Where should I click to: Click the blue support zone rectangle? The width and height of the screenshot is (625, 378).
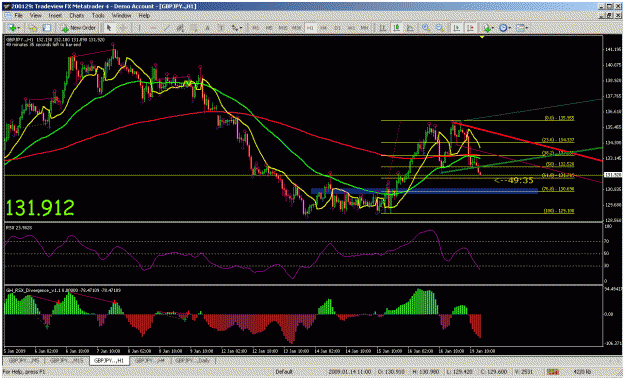[x=424, y=191]
